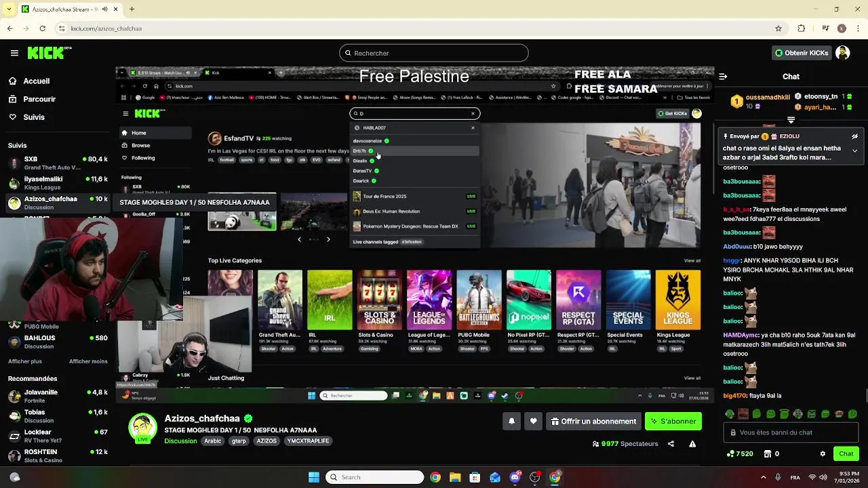Open ilyaselmaliki followed channel
868x488 pixels.
[58, 183]
